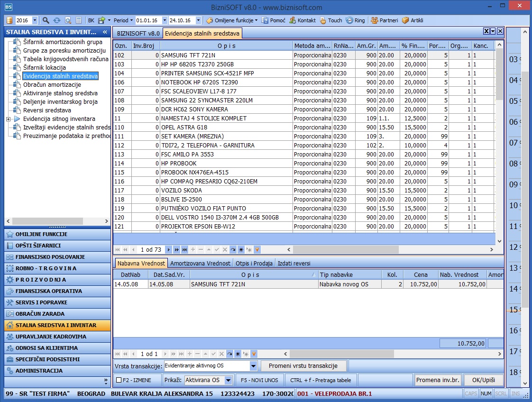
Task: Open Obračun amortizacije in tree
Action: [52, 85]
